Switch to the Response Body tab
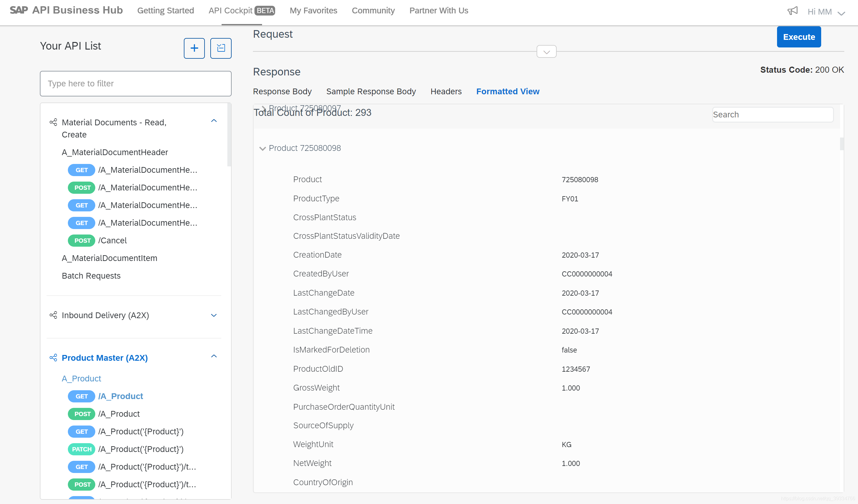Screen dimensions: 858x504 click(x=282, y=92)
